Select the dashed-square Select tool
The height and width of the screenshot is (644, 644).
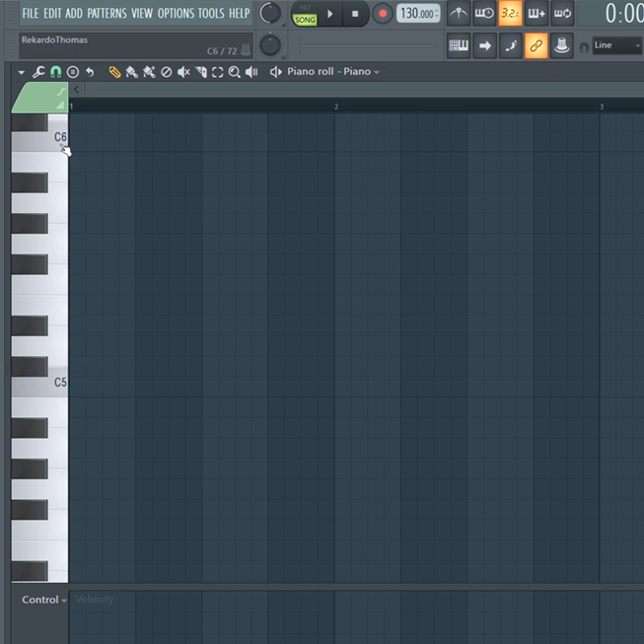pyautogui.click(x=217, y=72)
